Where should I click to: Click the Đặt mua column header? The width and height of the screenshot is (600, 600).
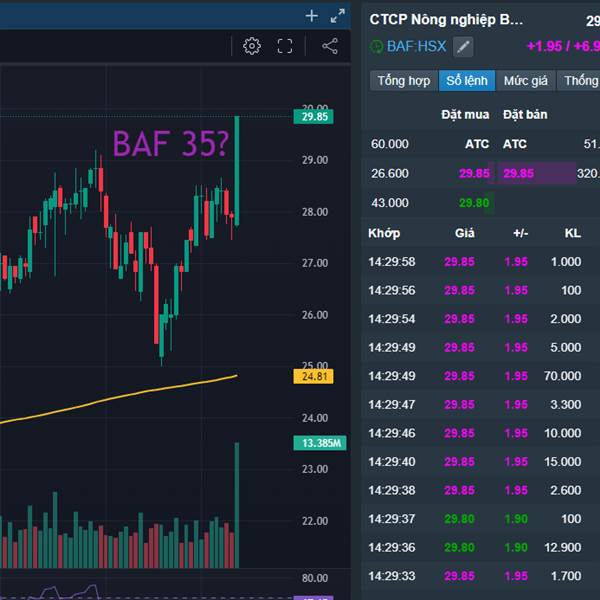[x=465, y=114]
